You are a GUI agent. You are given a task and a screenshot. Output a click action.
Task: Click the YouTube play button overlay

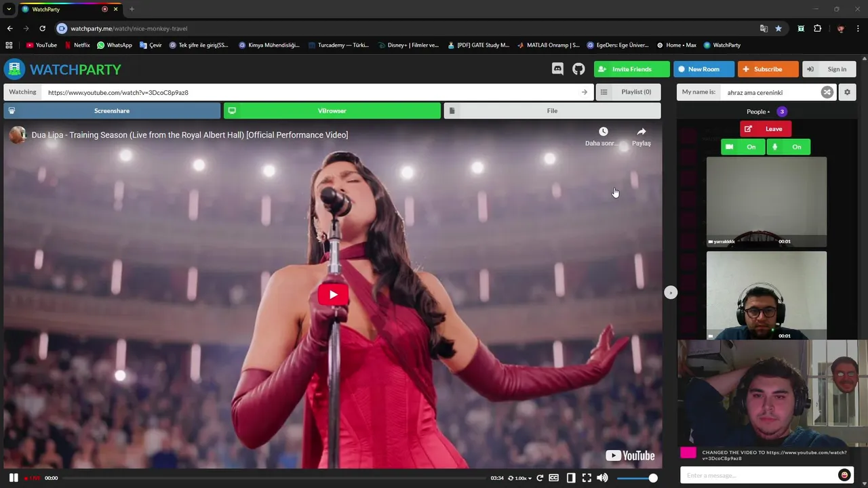coord(333,294)
